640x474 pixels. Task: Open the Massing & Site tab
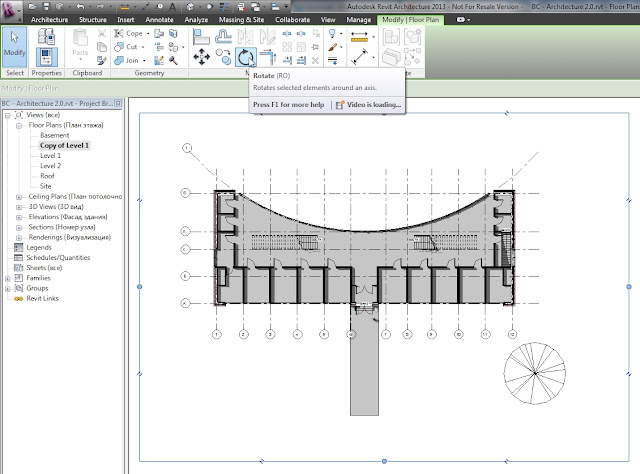pos(241,20)
